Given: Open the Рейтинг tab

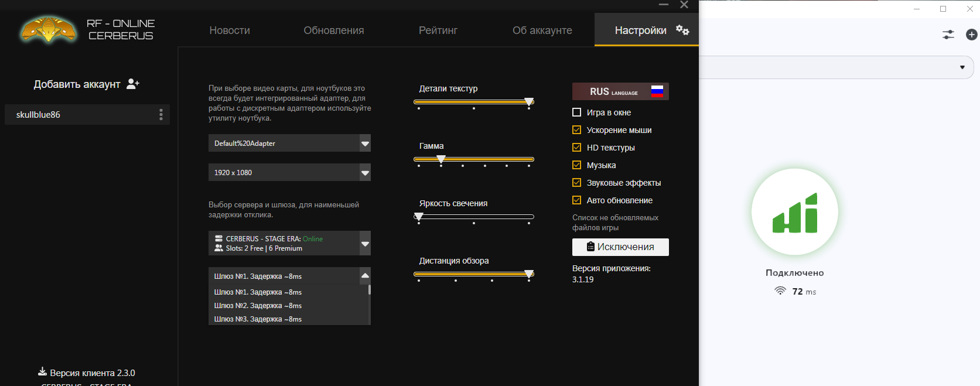Looking at the screenshot, I should (x=438, y=30).
